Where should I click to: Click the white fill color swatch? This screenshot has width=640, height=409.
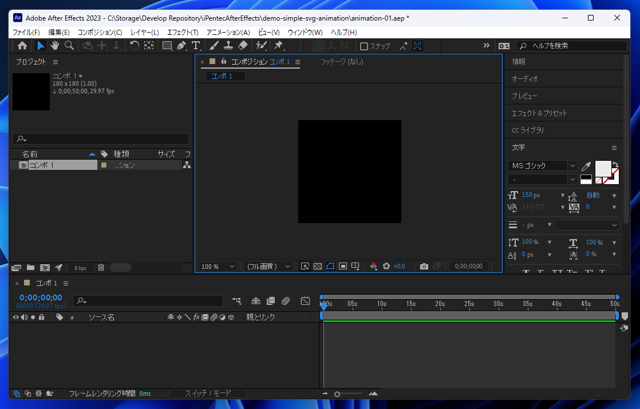pyautogui.click(x=602, y=169)
